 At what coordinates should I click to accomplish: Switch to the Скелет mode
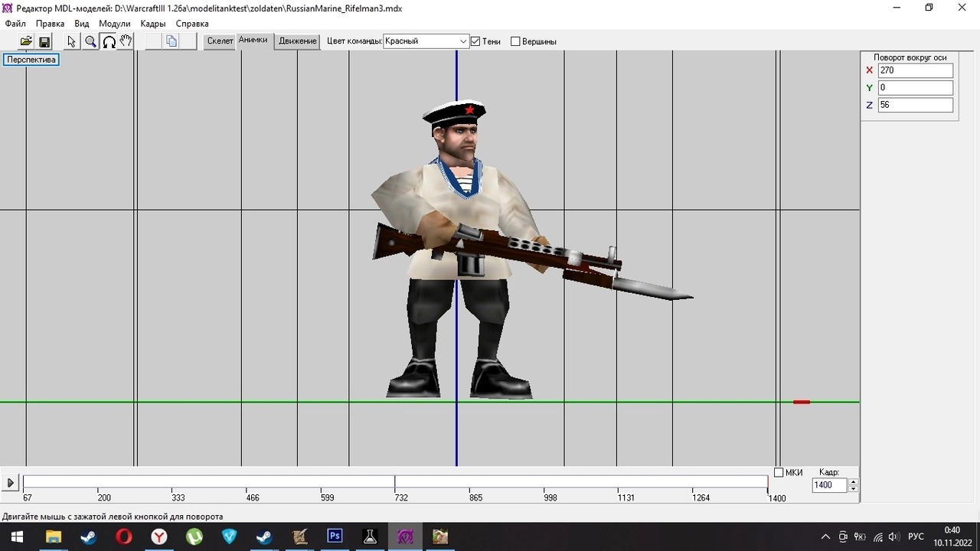tap(220, 41)
